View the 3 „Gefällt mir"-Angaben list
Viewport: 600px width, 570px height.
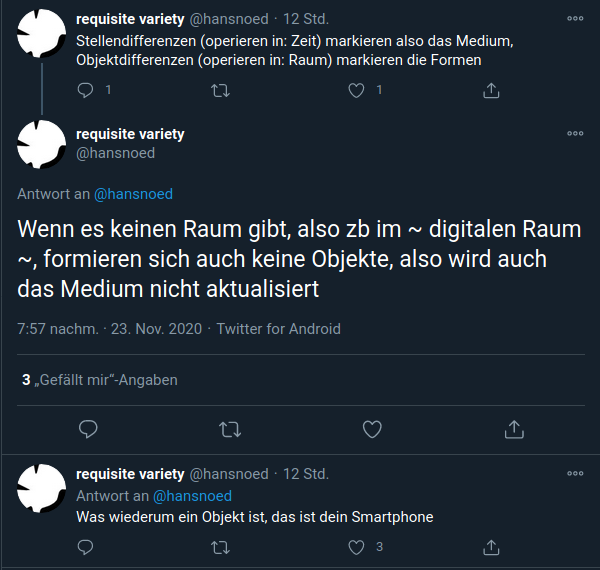(x=100, y=380)
